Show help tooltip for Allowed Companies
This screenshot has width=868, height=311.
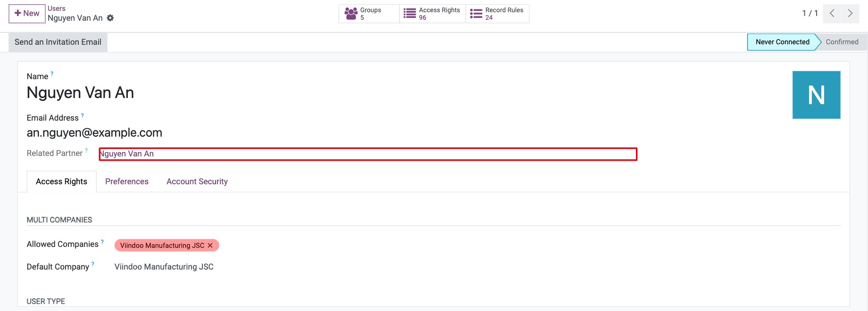click(102, 242)
